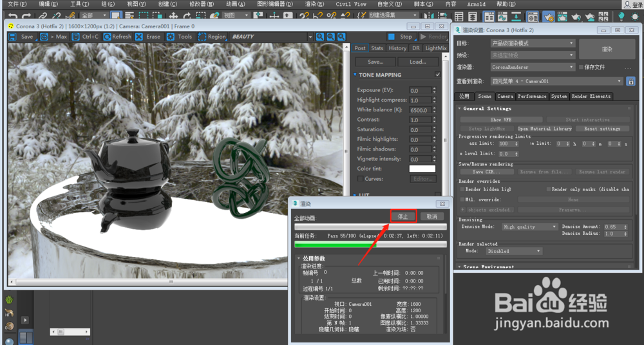This screenshot has height=345, width=644.
Task: Open the Curve Editor icon
Action: [x=502, y=17]
